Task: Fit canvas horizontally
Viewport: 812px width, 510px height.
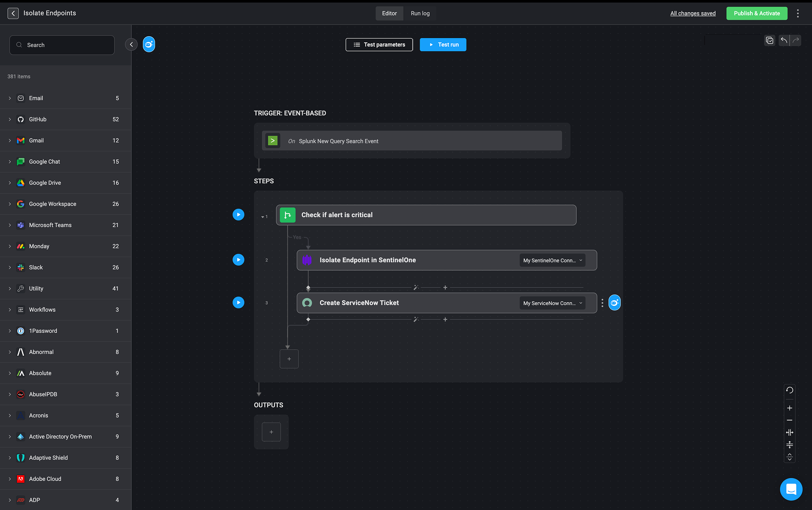Action: click(x=789, y=432)
